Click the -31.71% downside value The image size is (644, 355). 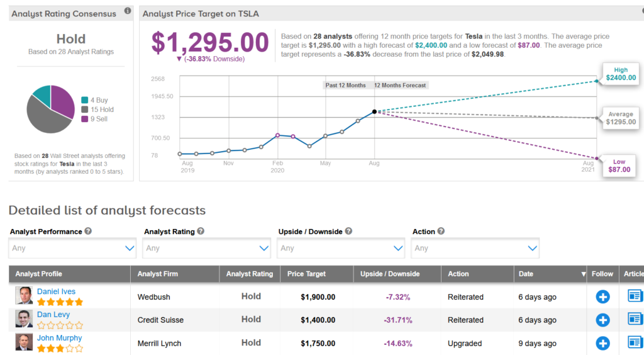397,320
